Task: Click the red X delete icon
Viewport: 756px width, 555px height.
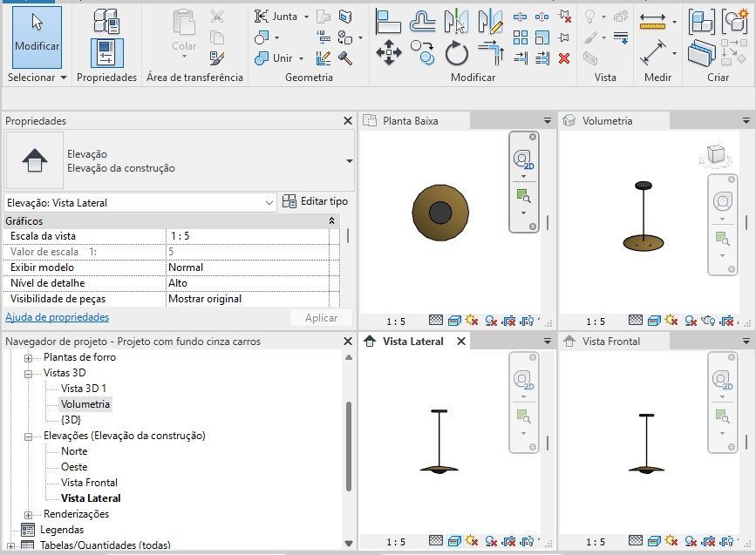Action: pyautogui.click(x=564, y=58)
